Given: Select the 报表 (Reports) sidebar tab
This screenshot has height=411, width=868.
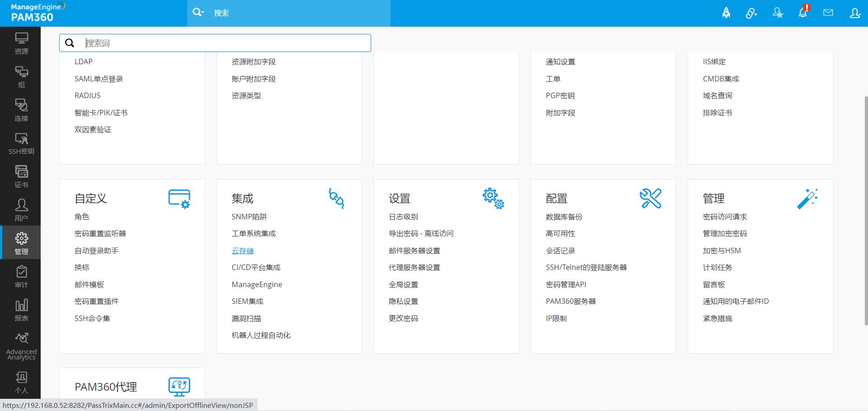Looking at the screenshot, I should tap(21, 310).
